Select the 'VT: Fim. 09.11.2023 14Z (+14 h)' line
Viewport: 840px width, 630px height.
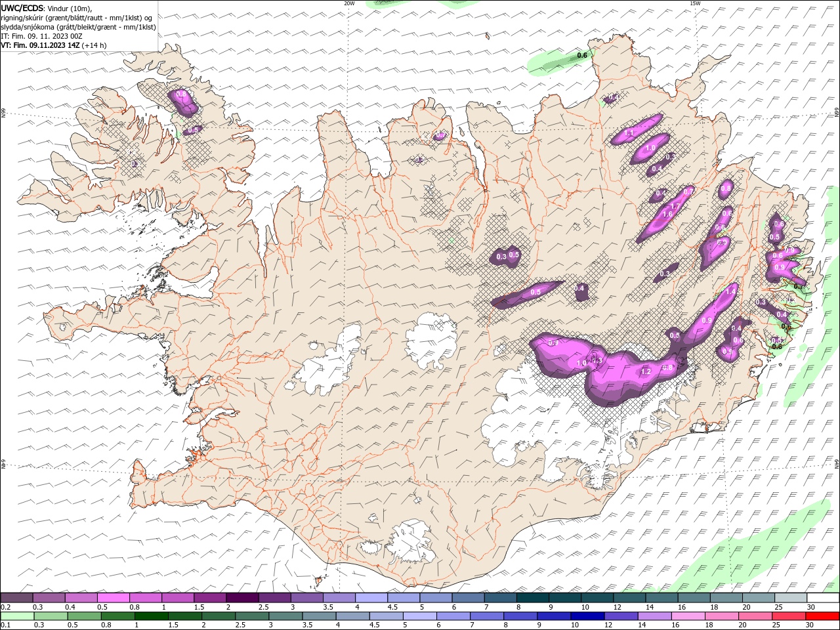point(54,45)
